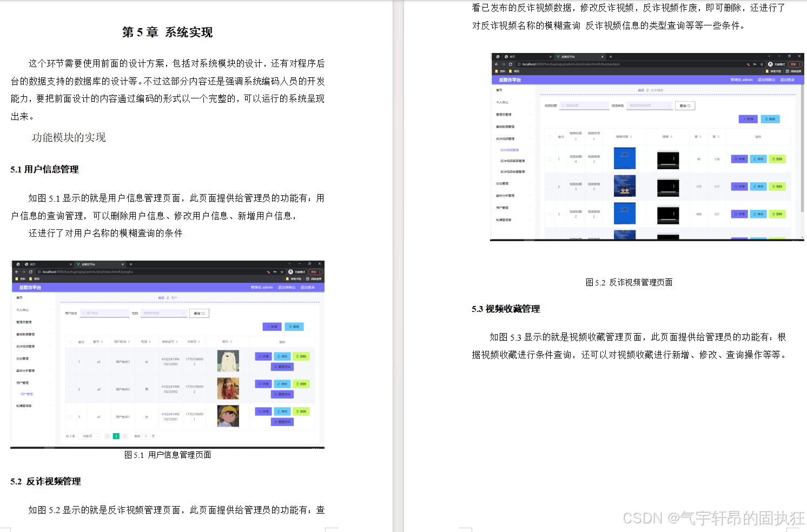The image size is (807, 532).
Task: Tick checkbox for video row 3 in Figure 5.2
Action: click(x=551, y=214)
